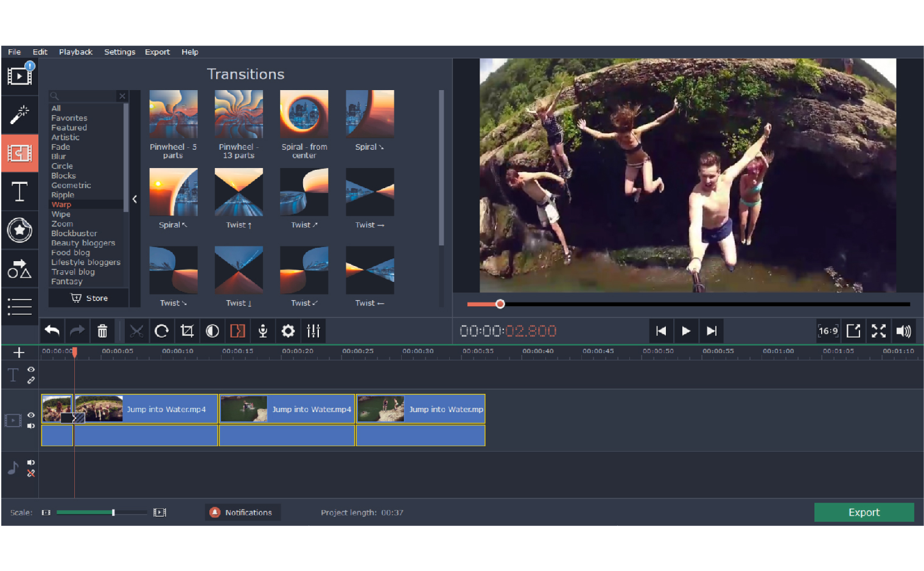The image size is (924, 571).
Task: Open the File menu
Action: (15, 52)
